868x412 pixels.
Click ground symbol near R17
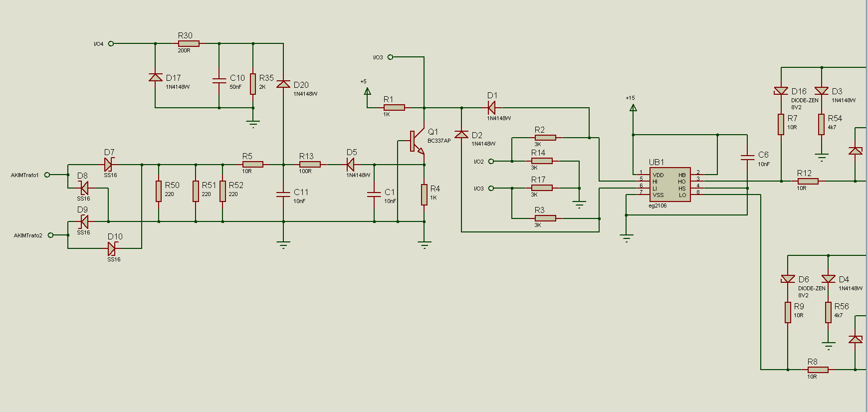coord(579,205)
